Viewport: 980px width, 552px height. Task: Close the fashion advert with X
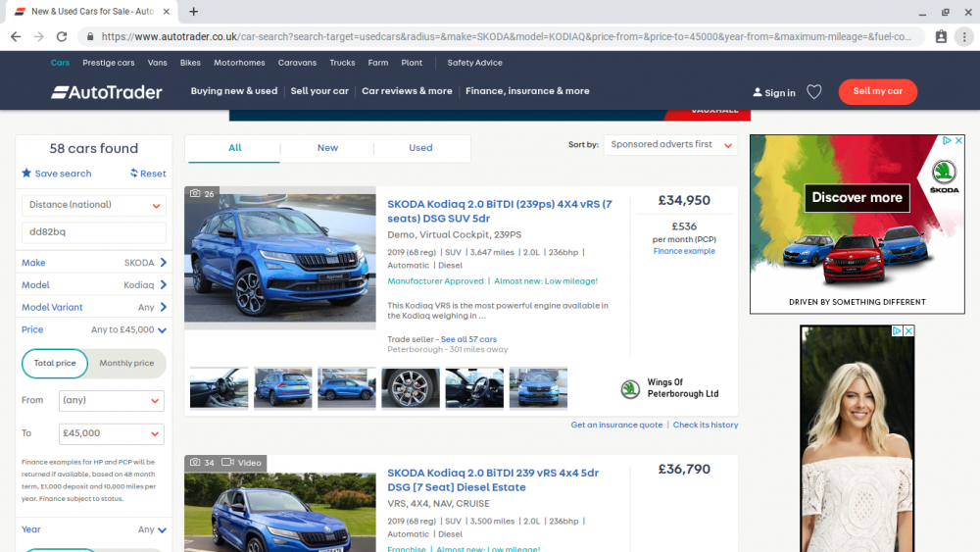908,330
